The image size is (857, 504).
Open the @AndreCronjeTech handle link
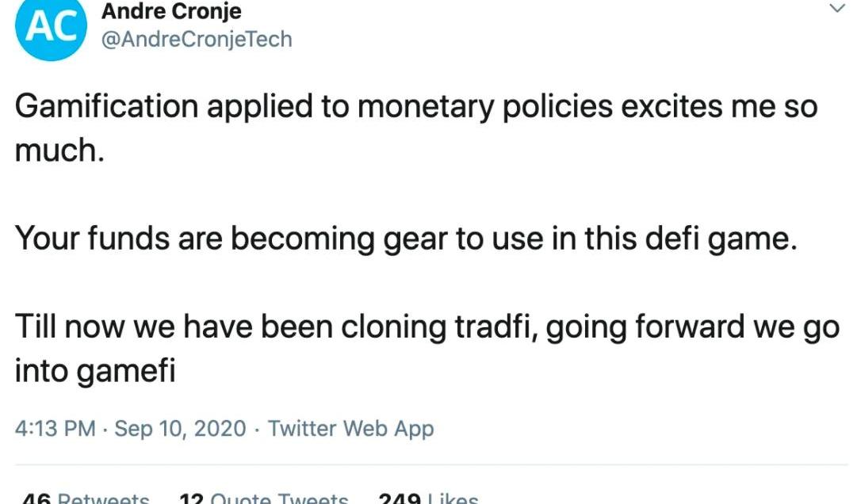pos(197,38)
